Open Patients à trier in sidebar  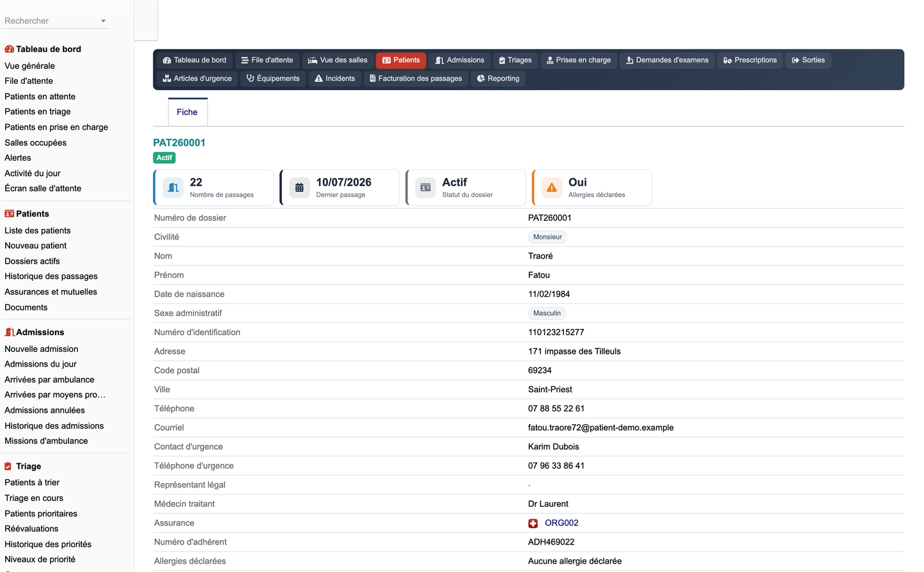point(32,483)
